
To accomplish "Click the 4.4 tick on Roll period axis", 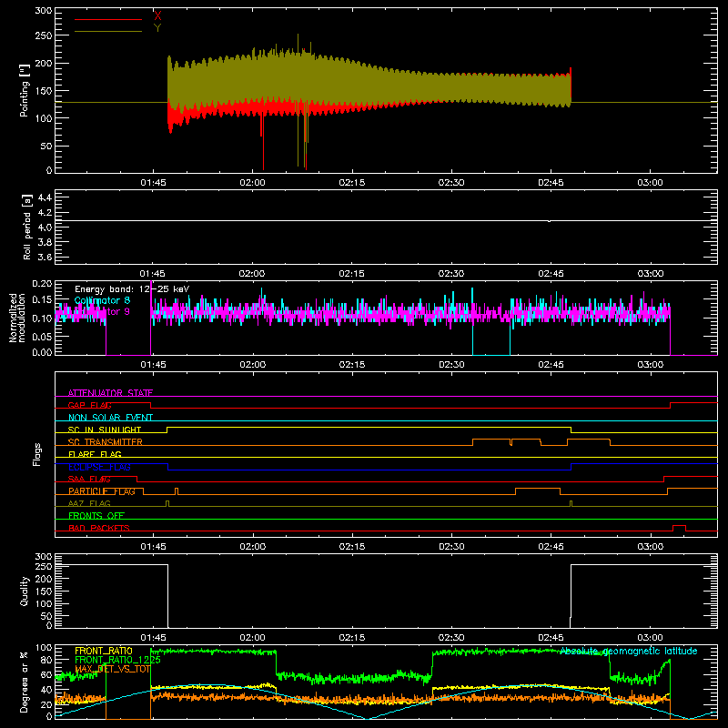I will (45, 197).
